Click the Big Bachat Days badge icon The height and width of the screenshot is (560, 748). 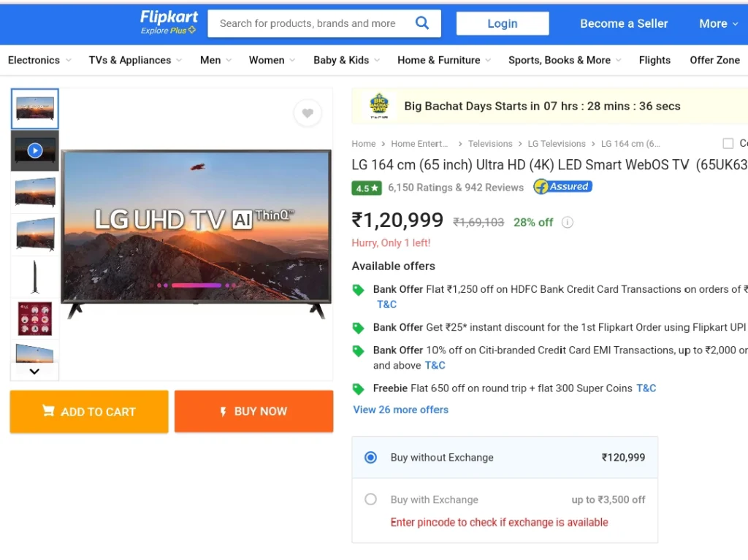379,106
